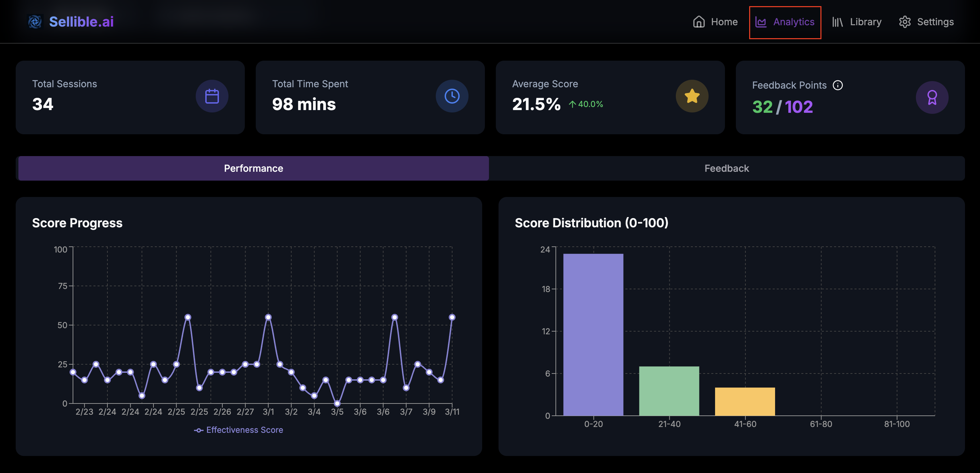Click the clock icon on Total Time Spent card
The height and width of the screenshot is (473, 980).
point(452,96)
